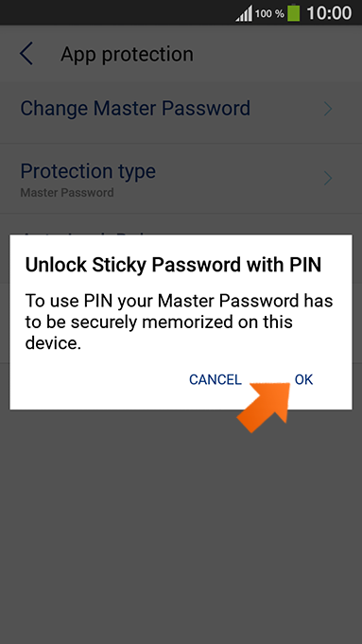
Task: Click the orange arrow pointer graphic
Action: point(265,408)
